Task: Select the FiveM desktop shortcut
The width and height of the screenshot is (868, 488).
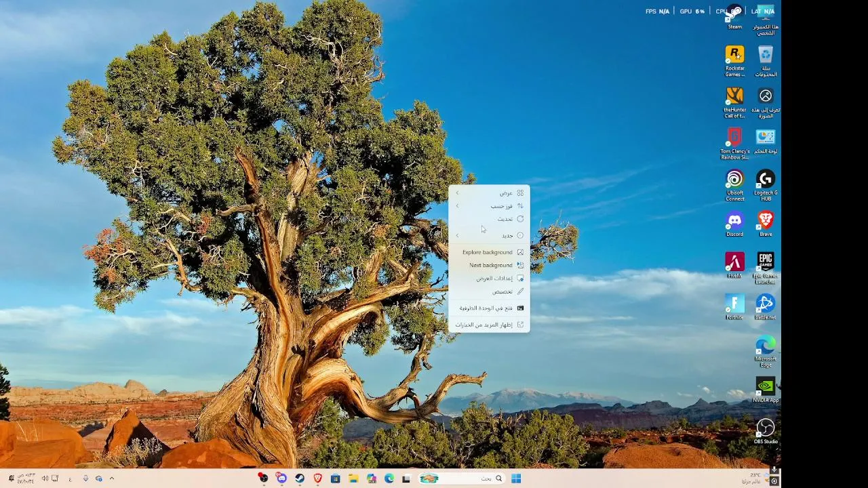Action: [x=735, y=266]
